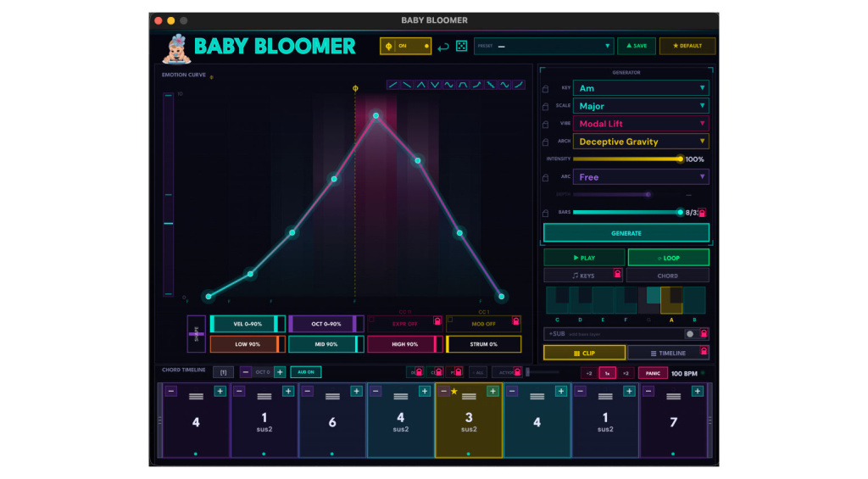
Task: Select the last curve shape preset icon
Action: (519, 85)
